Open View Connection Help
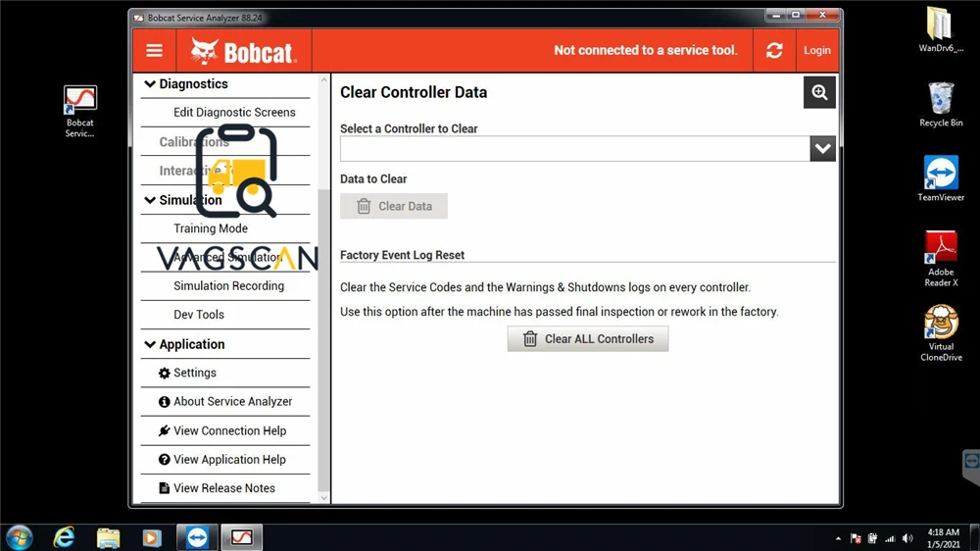The image size is (980, 551). point(230,431)
